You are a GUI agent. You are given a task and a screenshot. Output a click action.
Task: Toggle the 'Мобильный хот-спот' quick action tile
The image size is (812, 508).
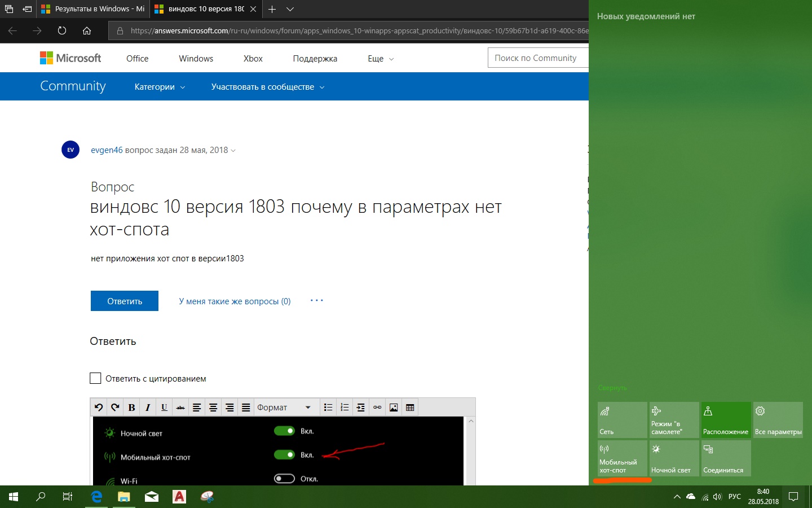point(623,458)
